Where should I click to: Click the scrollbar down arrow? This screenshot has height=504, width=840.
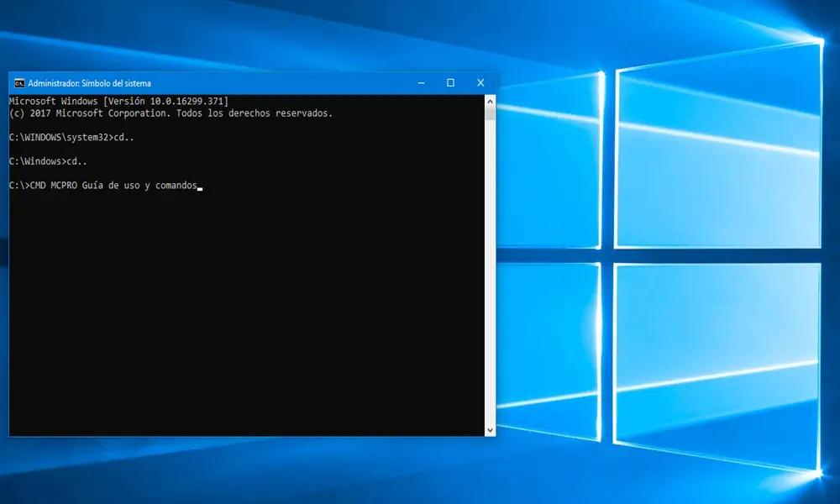point(490,429)
